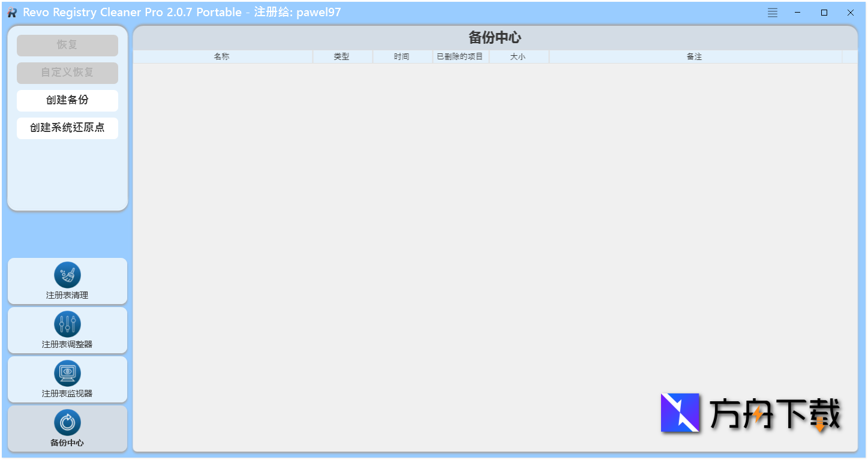Switch to the 注册表调整器 panel

[67, 330]
